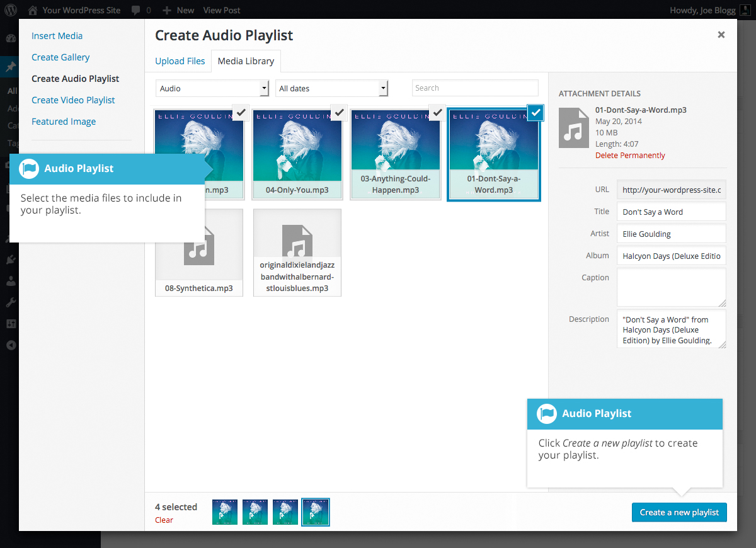Click Delete Permanently link
Screen dimensions: 756x548
click(x=630, y=156)
